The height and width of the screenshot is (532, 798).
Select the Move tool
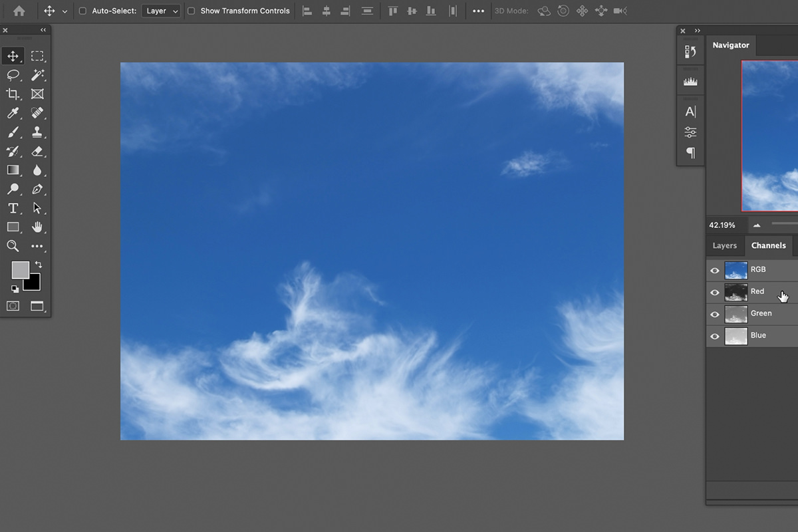coord(13,56)
